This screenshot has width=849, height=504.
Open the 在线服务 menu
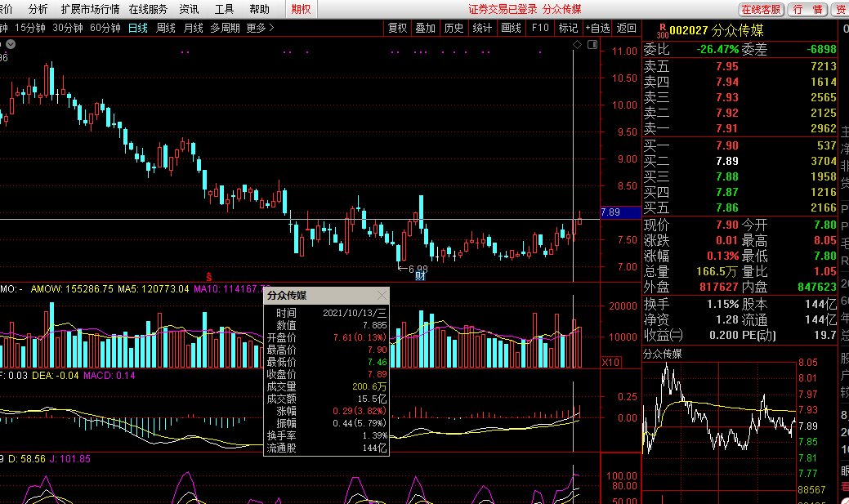(x=148, y=9)
